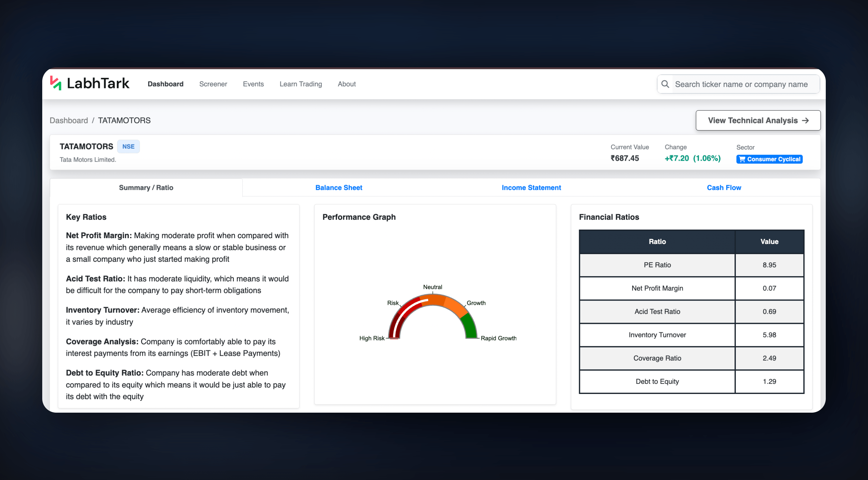Click the Acid Test Ratio table cell
Image resolution: width=868 pixels, height=480 pixels.
click(657, 311)
